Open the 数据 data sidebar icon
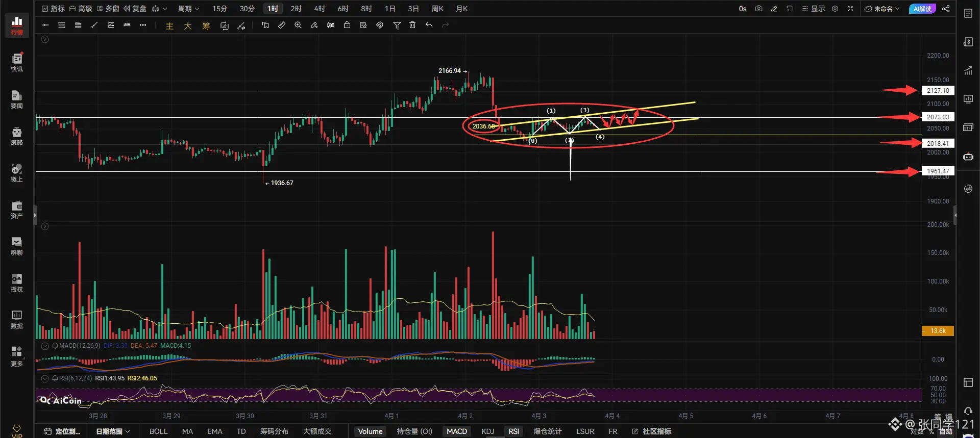 tap(17, 319)
